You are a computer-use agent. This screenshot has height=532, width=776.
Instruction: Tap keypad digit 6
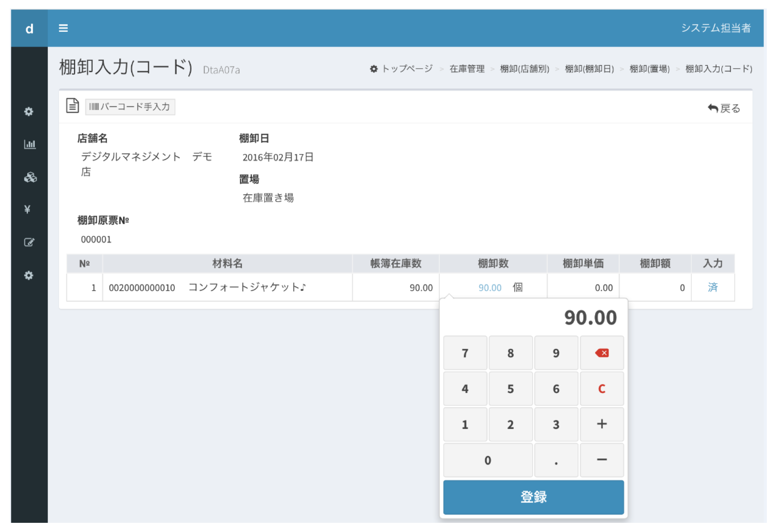556,388
